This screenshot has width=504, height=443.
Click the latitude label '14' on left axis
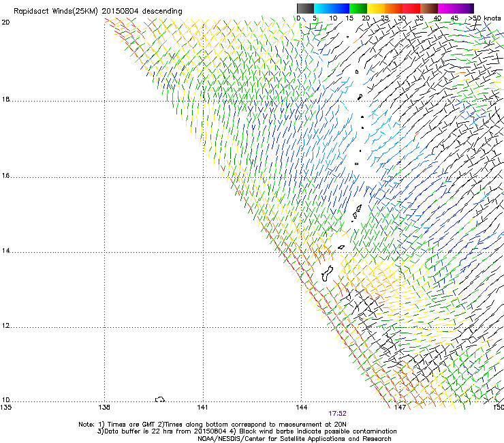pyautogui.click(x=5, y=251)
